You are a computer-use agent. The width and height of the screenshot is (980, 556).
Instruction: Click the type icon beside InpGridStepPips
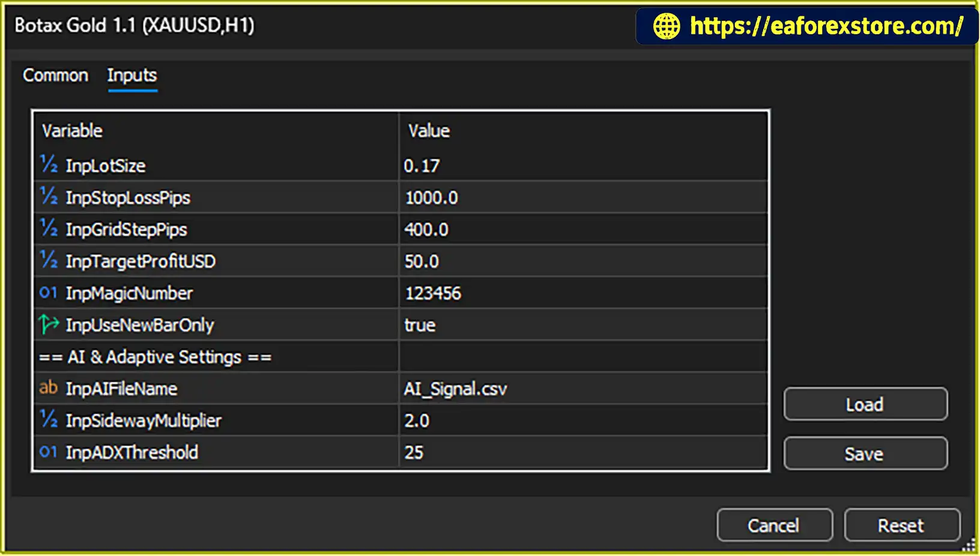pos(49,228)
